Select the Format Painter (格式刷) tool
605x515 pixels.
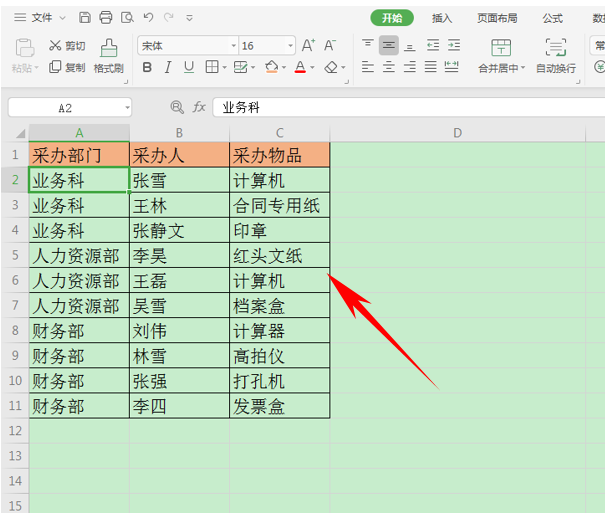[109, 56]
